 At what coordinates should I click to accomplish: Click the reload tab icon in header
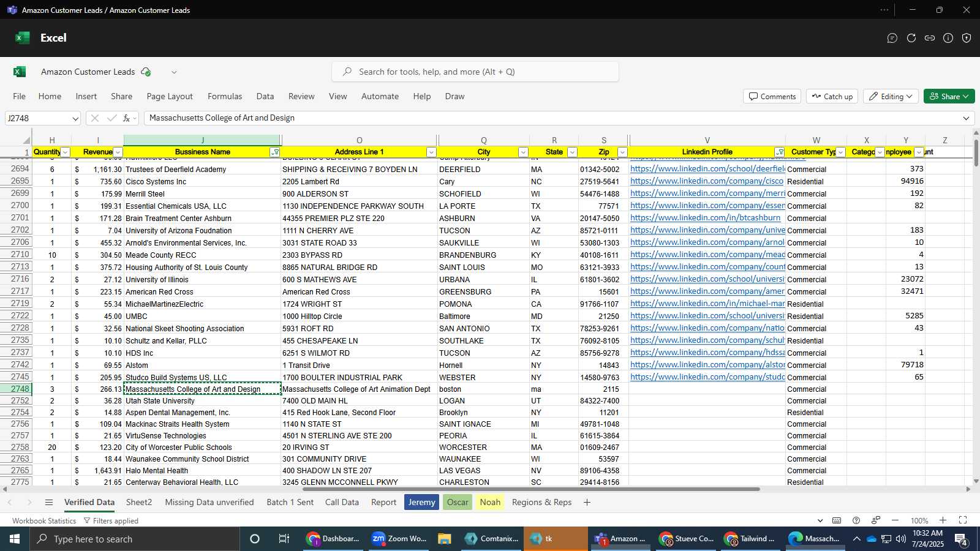tap(911, 38)
